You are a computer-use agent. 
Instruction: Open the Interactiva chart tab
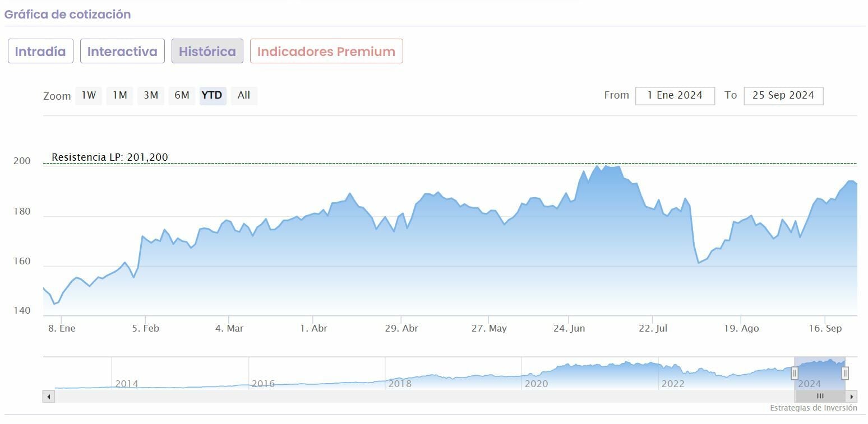[122, 52]
